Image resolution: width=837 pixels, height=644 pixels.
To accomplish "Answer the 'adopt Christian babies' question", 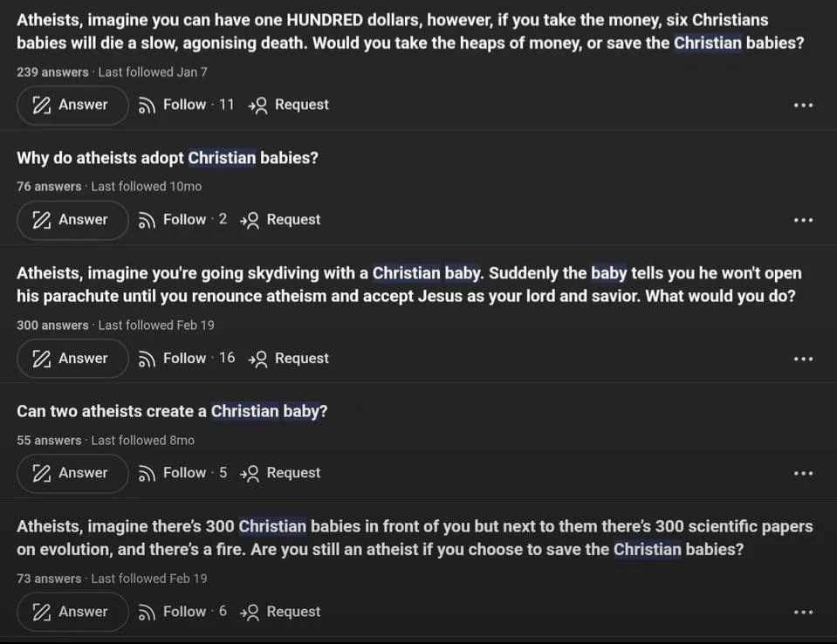I will click(x=72, y=220).
